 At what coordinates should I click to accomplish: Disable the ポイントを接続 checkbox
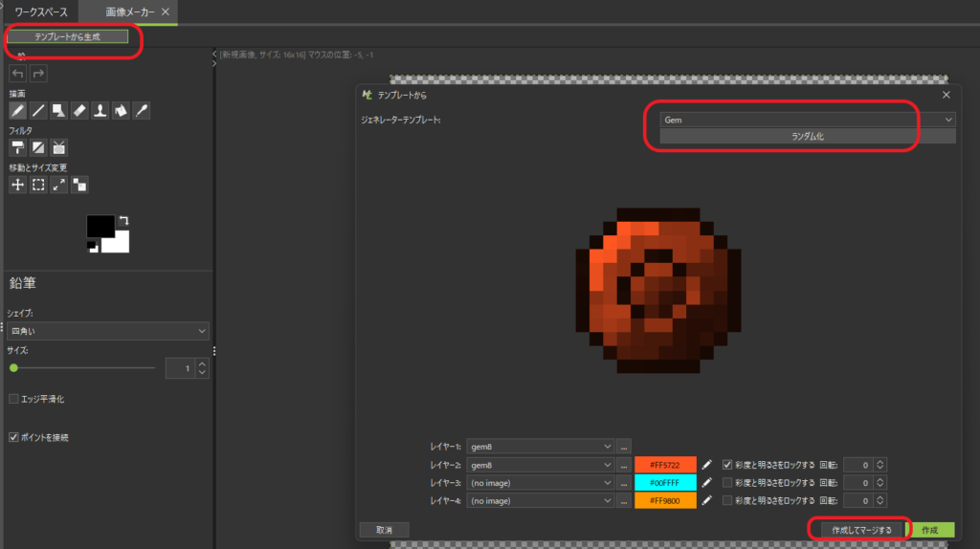tap(13, 437)
